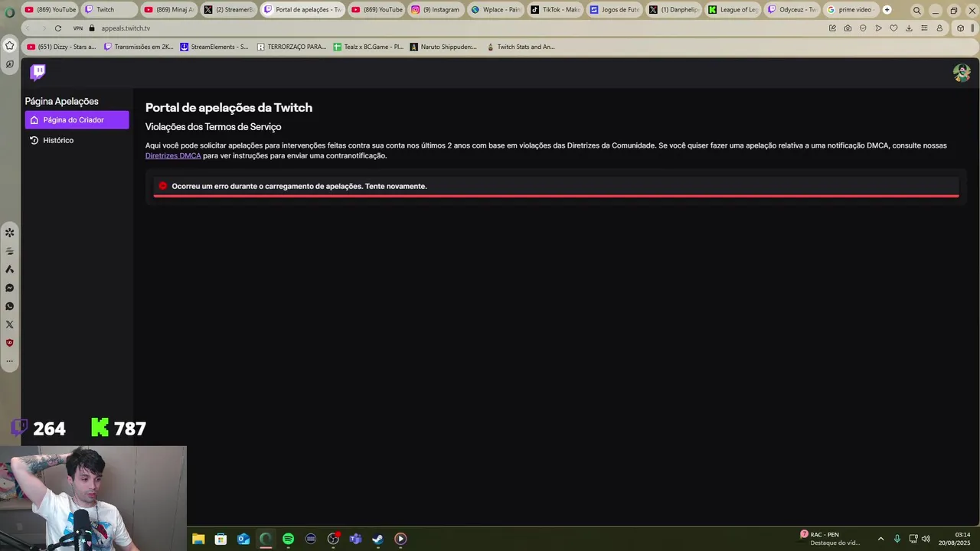980x551 pixels.
Task: Open the 'Transmissões em 2K...' bookmark
Action: 139,47
